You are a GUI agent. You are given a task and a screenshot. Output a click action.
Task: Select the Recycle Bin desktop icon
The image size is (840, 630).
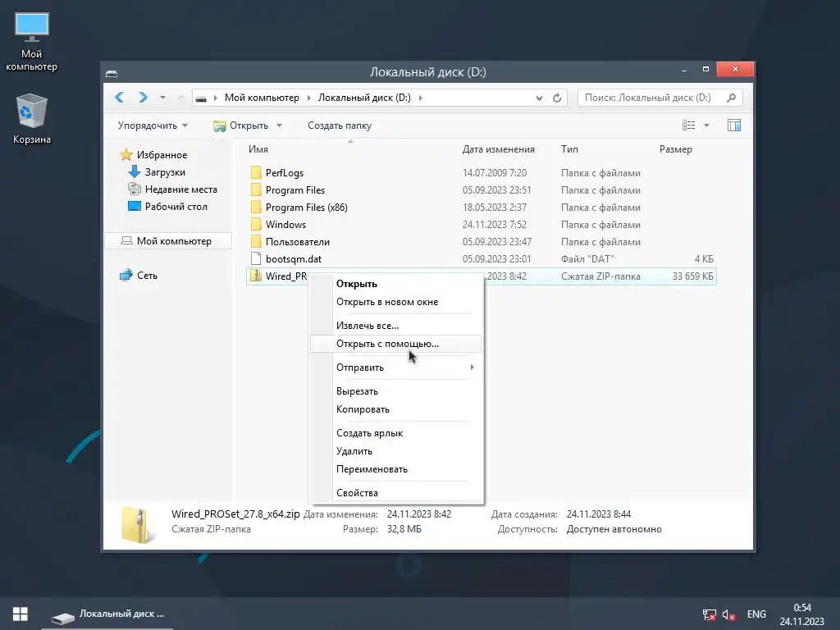click(x=32, y=119)
